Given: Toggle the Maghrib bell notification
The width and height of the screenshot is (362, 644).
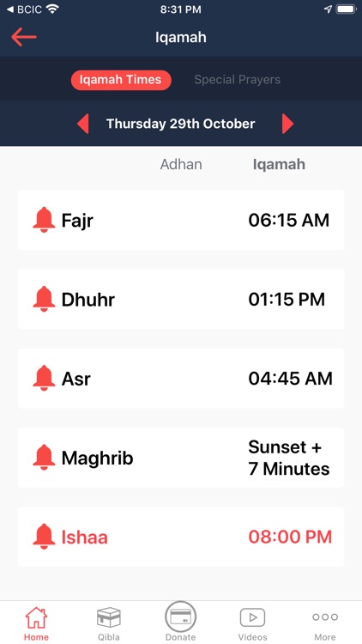Looking at the screenshot, I should pyautogui.click(x=44, y=458).
